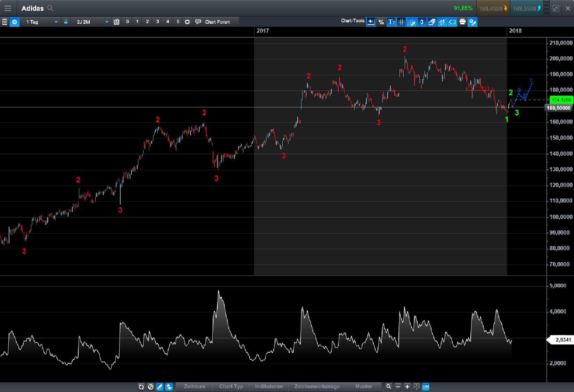Image resolution: width=574 pixels, height=392 pixels.
Task: Enable the drawing pencil toggle at bottom
Action: (159, 387)
